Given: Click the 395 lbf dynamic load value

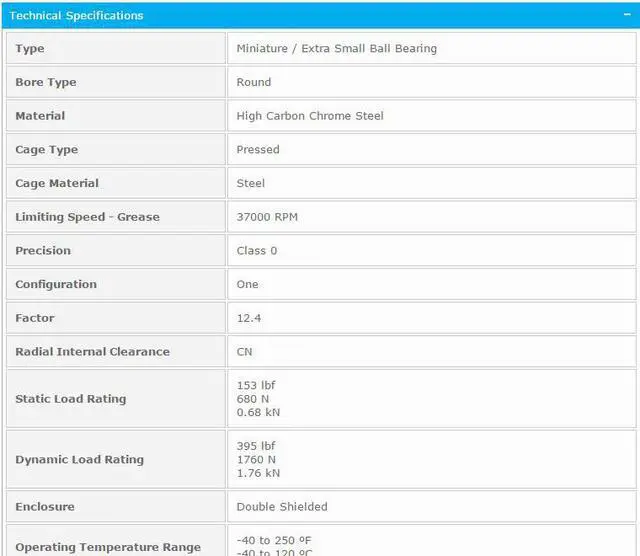Looking at the screenshot, I should (257, 445).
